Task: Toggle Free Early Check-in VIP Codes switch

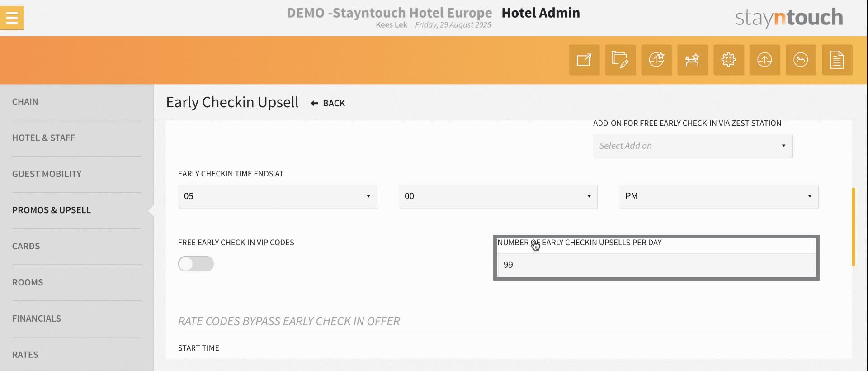Action: (x=196, y=264)
